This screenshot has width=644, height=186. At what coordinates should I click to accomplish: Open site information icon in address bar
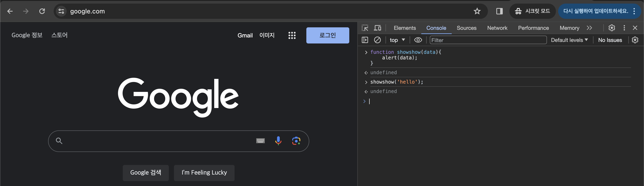(x=61, y=11)
